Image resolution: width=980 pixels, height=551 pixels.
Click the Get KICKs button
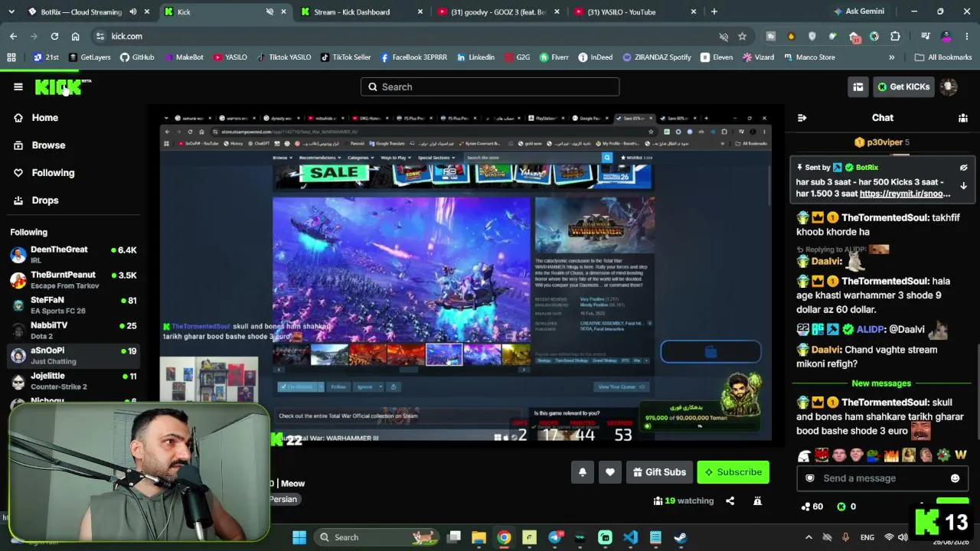point(903,86)
